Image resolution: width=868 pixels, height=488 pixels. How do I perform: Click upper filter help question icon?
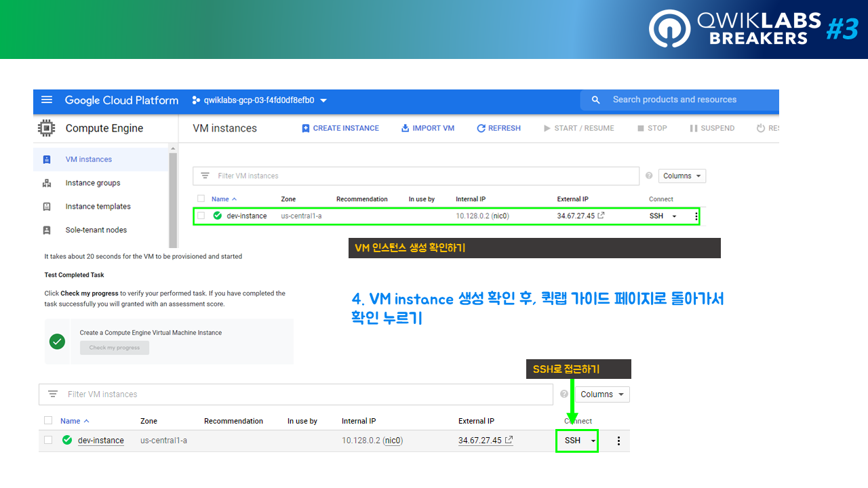point(649,176)
